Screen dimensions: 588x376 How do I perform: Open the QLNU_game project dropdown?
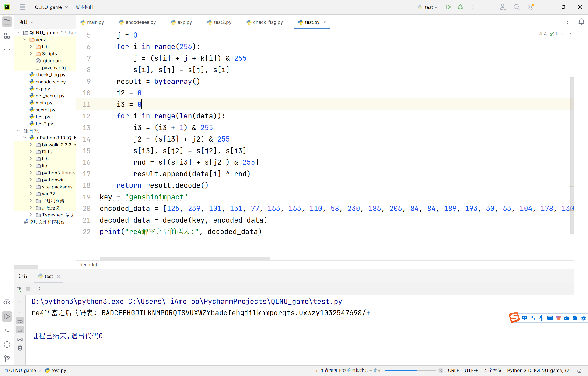pyautogui.click(x=51, y=7)
